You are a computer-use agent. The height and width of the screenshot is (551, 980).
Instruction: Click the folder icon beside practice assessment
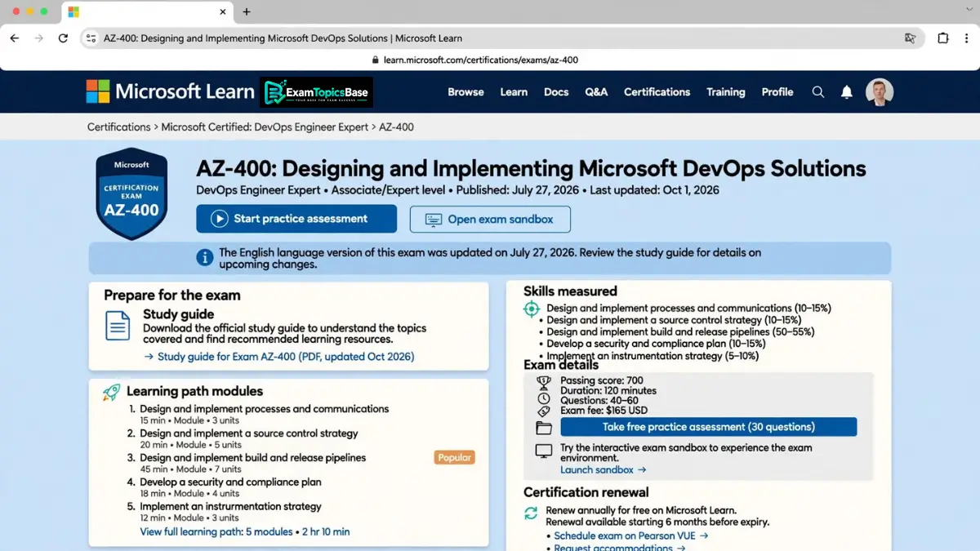coord(544,428)
